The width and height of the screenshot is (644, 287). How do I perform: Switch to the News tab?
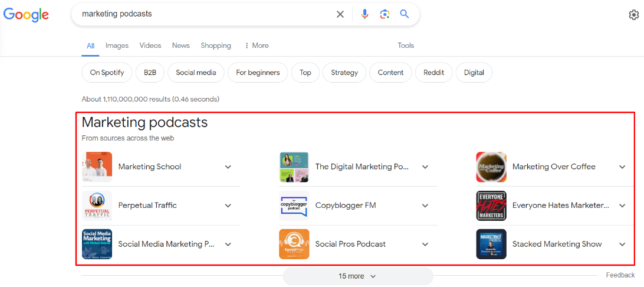[180, 45]
